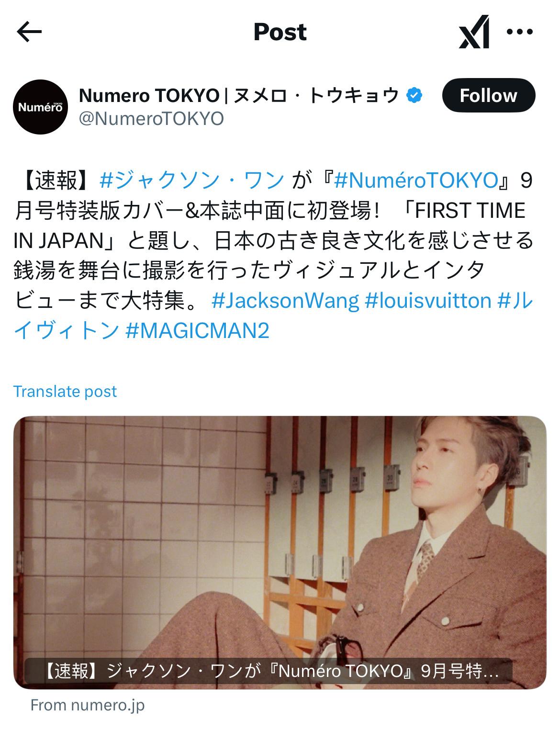The image size is (560, 743).
Task: Open the article preview image card
Action: [x=280, y=552]
